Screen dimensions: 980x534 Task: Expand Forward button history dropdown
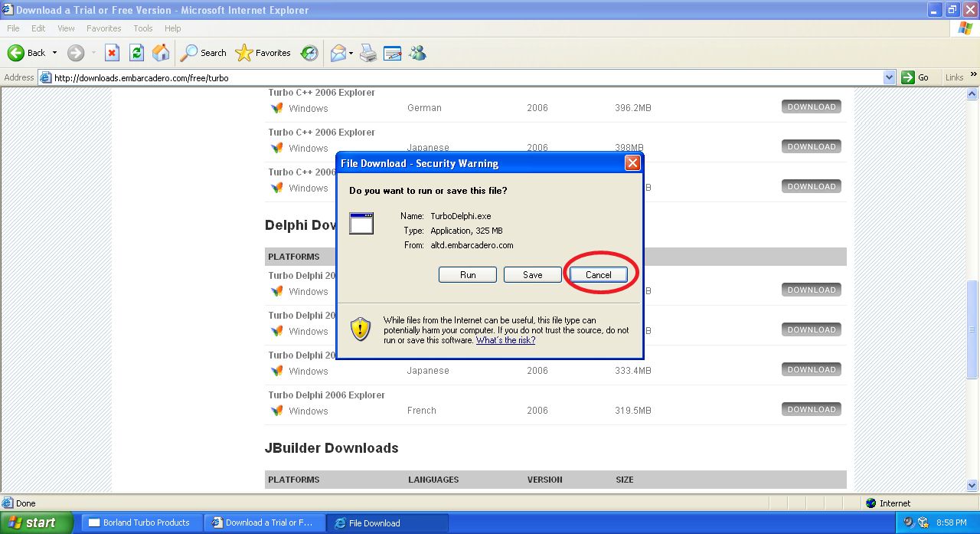click(93, 53)
